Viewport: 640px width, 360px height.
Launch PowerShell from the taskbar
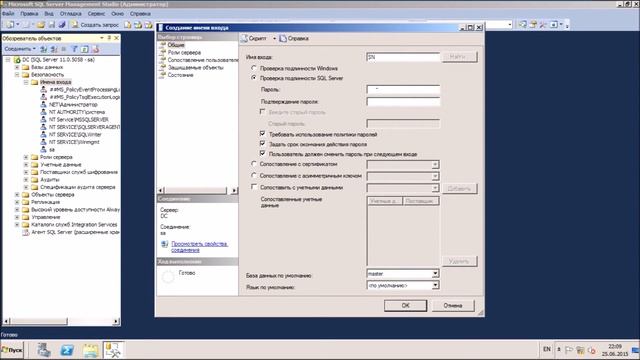pos(67,350)
